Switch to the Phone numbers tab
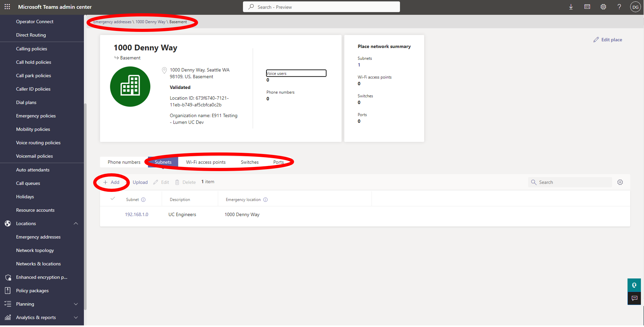Screen dimensions: 644x327 click(124, 162)
